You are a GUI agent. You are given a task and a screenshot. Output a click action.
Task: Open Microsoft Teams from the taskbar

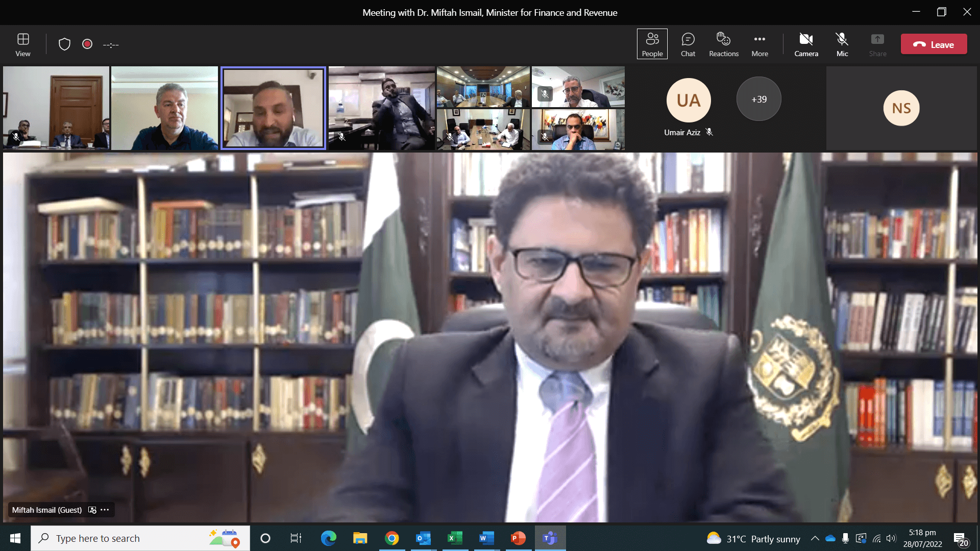(x=550, y=538)
